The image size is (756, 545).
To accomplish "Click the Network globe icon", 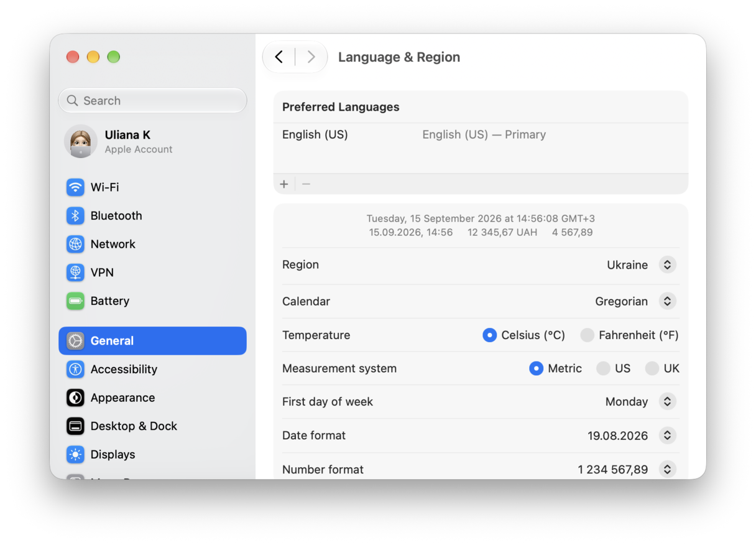I will point(75,245).
